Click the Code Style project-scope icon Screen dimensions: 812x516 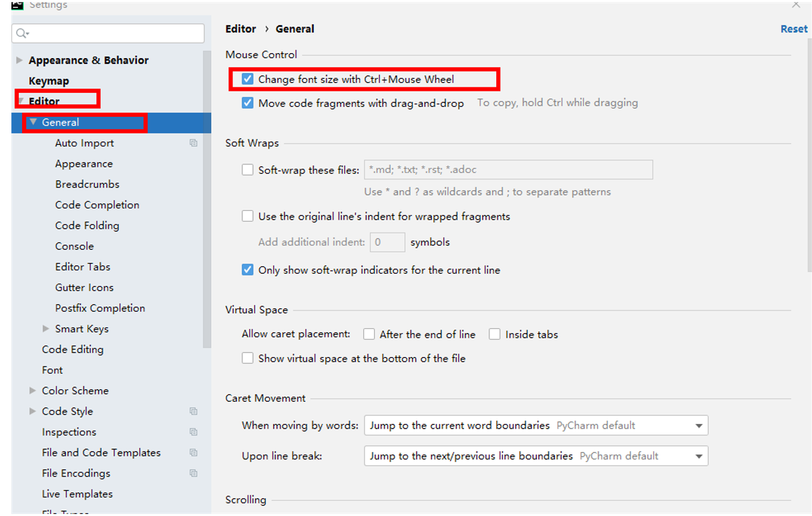(194, 411)
